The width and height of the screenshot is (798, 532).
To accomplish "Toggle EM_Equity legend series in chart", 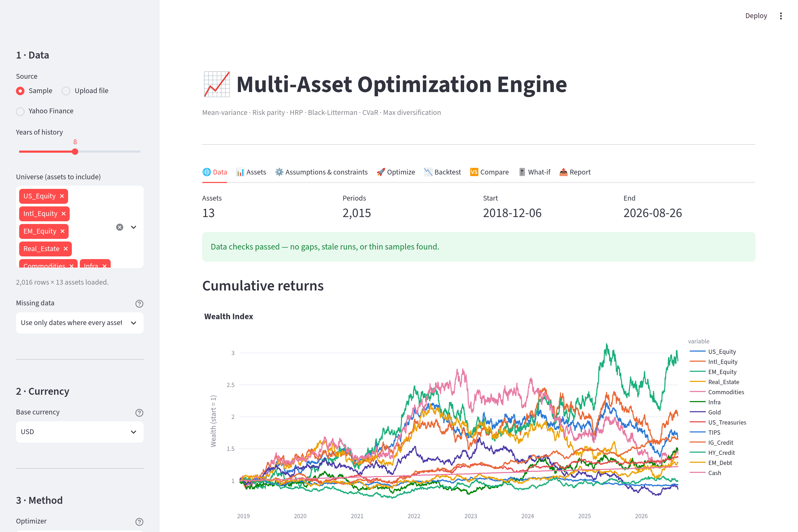I will [x=713, y=372].
